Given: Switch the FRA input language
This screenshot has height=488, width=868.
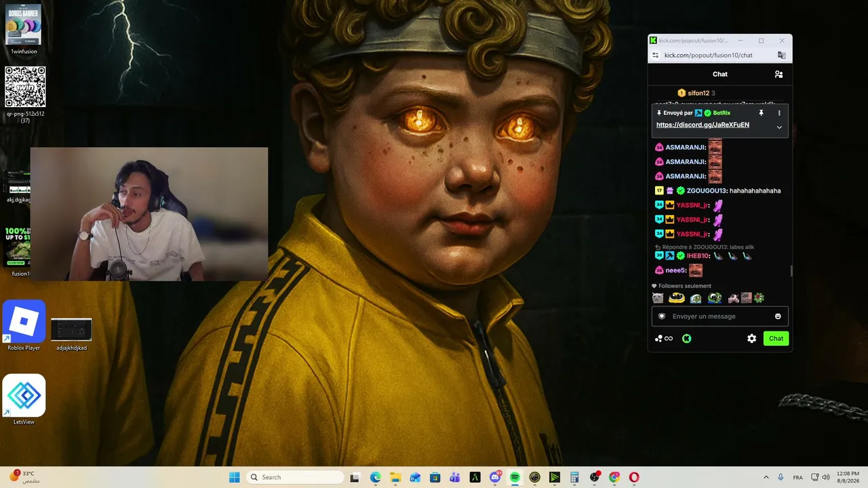Looking at the screenshot, I should (798, 477).
